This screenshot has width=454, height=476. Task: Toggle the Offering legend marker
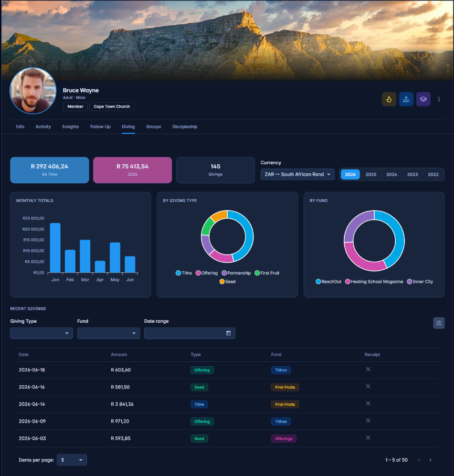click(x=198, y=273)
